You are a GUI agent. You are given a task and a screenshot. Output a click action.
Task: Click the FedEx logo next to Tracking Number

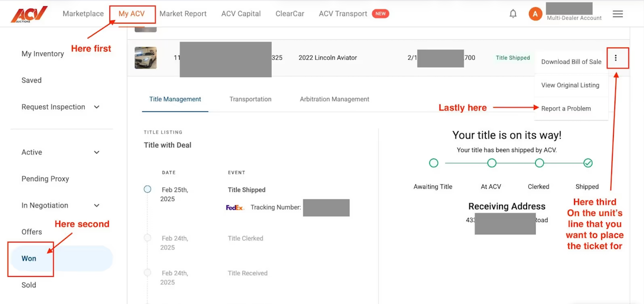pyautogui.click(x=235, y=207)
